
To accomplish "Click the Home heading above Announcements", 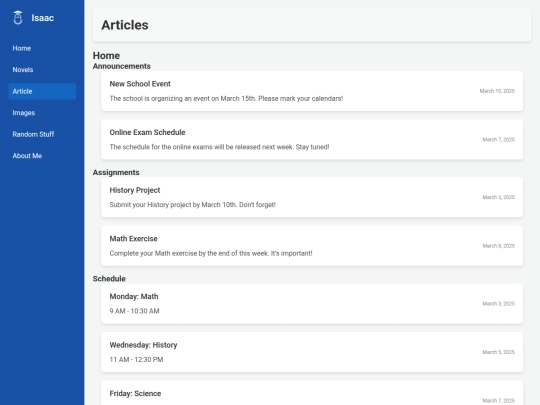I will [106, 55].
